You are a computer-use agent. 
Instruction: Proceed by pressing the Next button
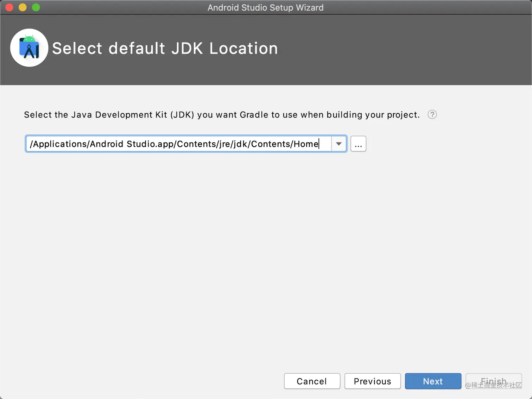[x=433, y=381]
